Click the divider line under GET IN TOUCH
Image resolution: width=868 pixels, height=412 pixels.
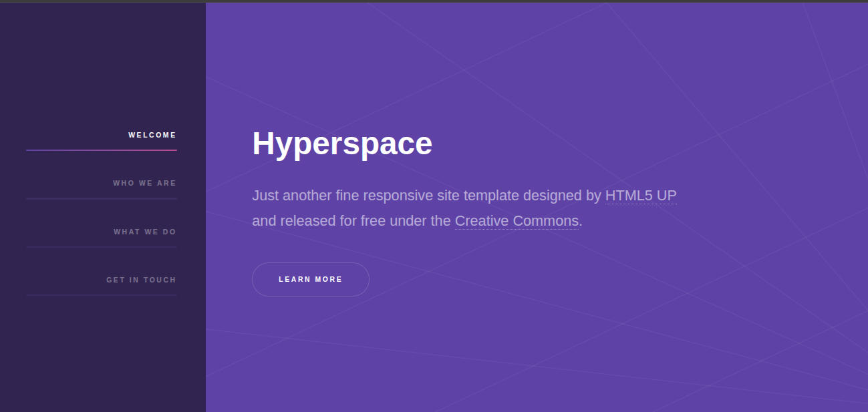pyautogui.click(x=102, y=295)
